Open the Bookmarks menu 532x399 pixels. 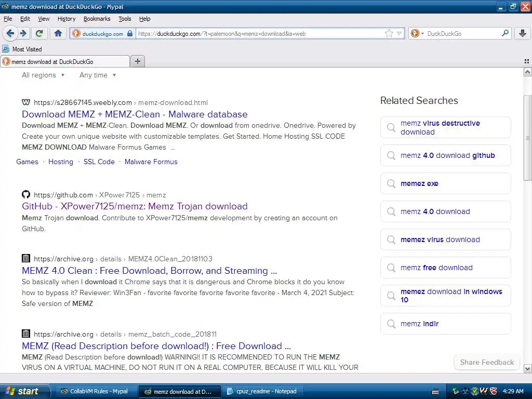click(97, 19)
